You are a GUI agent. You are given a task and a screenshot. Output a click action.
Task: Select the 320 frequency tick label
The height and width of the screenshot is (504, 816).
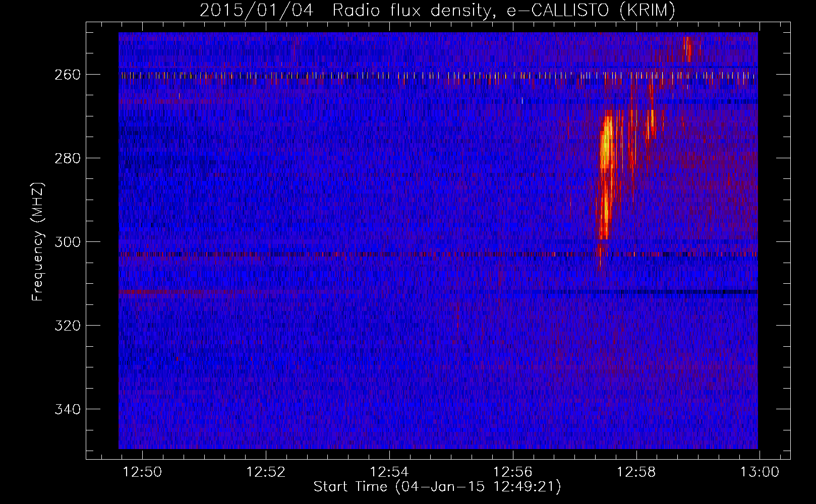(x=67, y=326)
